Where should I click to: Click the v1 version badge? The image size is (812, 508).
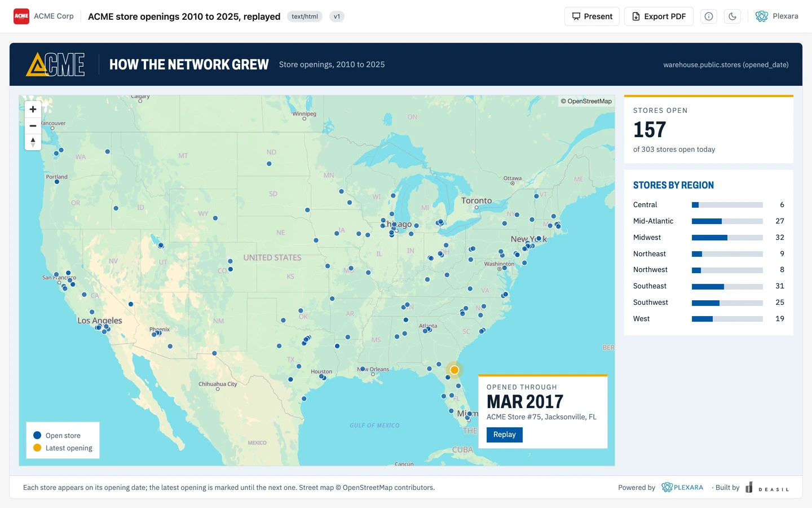(337, 16)
